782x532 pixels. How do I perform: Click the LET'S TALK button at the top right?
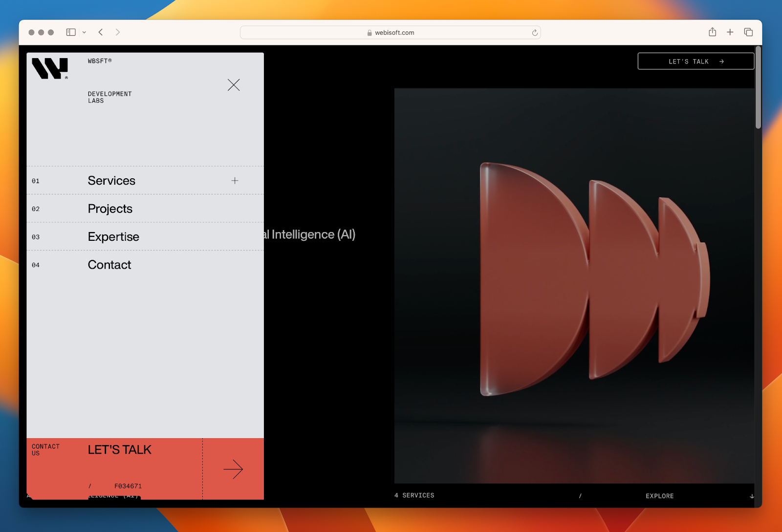(x=696, y=62)
